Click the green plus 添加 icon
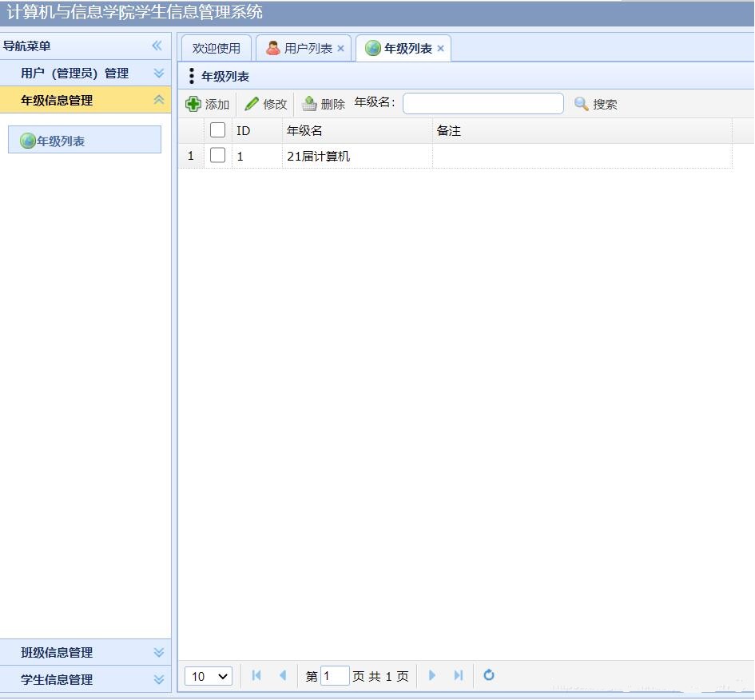This screenshot has width=755, height=700. click(193, 104)
